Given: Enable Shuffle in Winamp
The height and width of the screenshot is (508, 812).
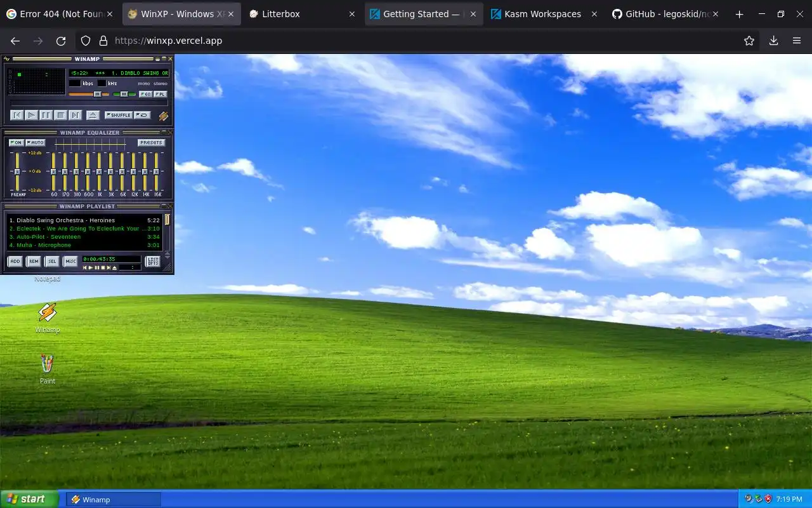Looking at the screenshot, I should pyautogui.click(x=119, y=115).
